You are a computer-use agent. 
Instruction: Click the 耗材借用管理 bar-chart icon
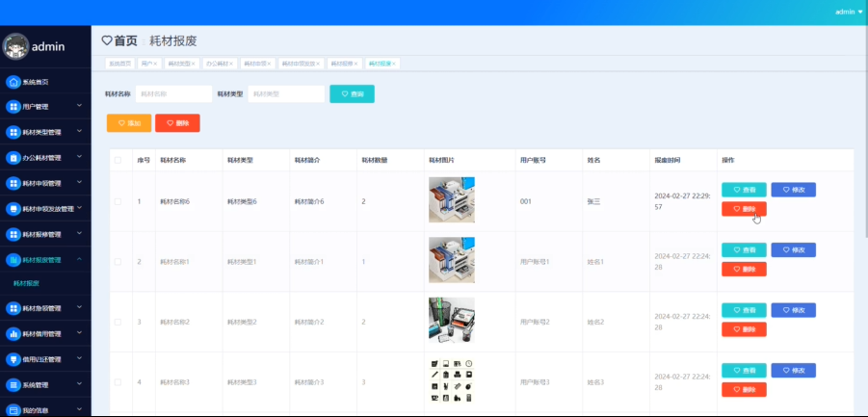point(13,333)
